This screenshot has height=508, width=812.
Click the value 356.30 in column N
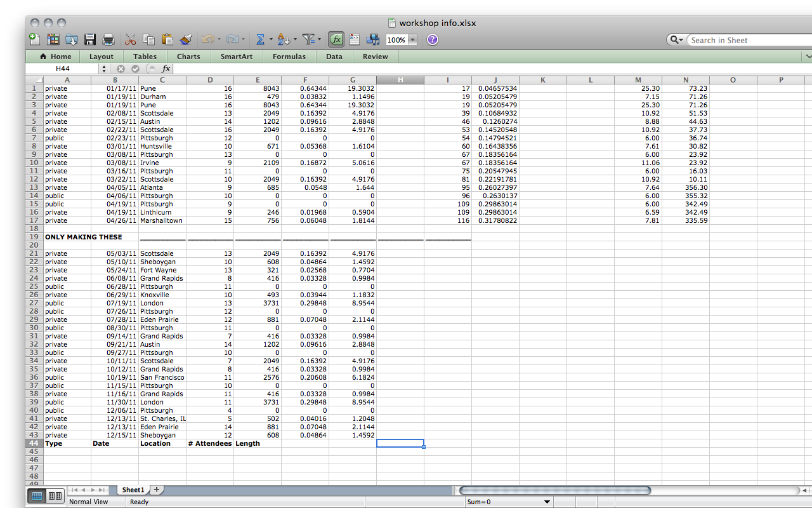(686, 187)
